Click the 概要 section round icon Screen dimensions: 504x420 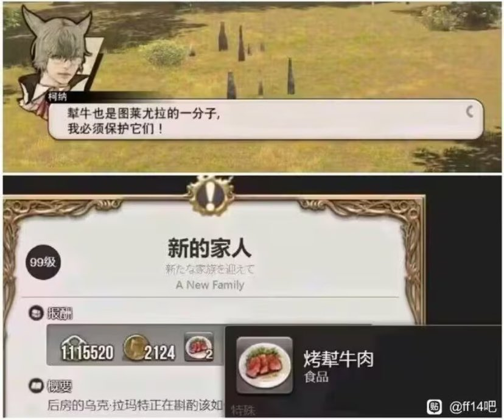[x=36, y=386]
